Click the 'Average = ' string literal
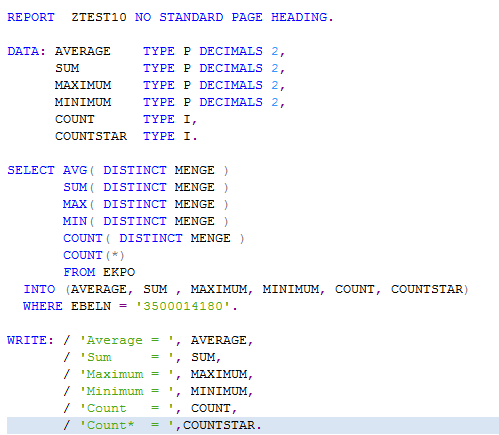Screen dimensions: 499x435 coord(127,340)
